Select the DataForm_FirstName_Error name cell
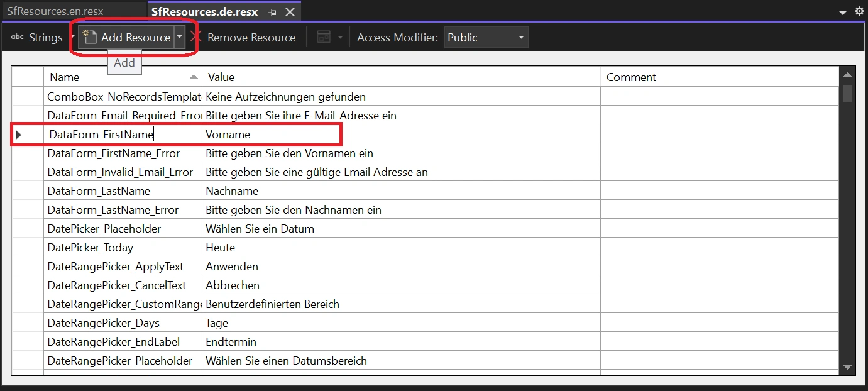Image resolution: width=868 pixels, height=391 pixels. coord(123,153)
